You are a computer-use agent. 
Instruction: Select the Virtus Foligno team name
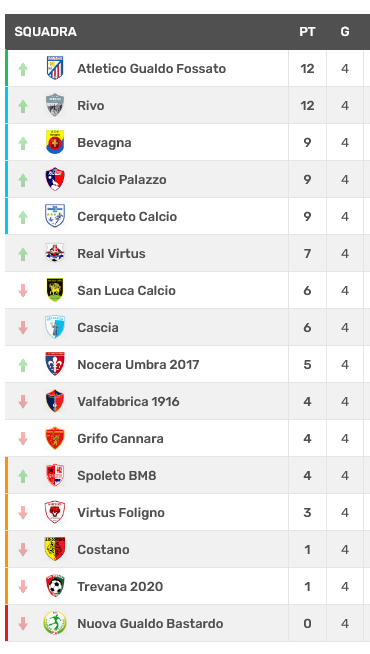(x=121, y=512)
